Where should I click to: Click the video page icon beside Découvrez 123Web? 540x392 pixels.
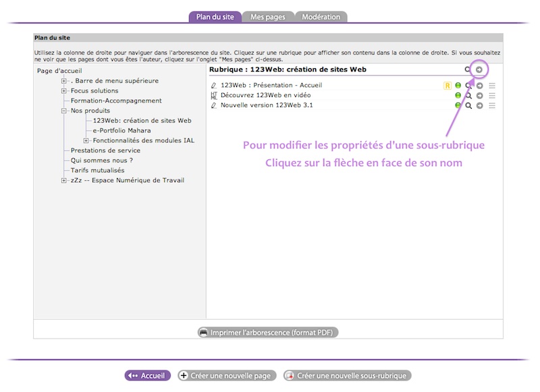(x=214, y=96)
